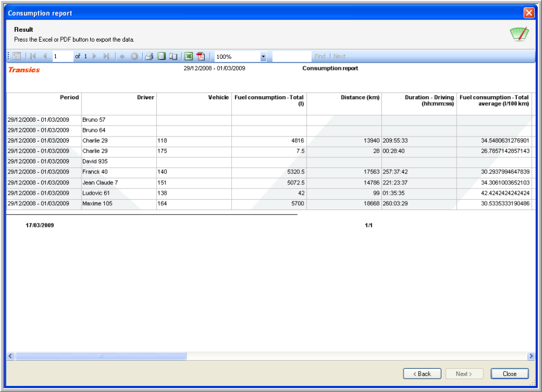Close the Consumption report window
The width and height of the screenshot is (542, 392).
coord(529,13)
